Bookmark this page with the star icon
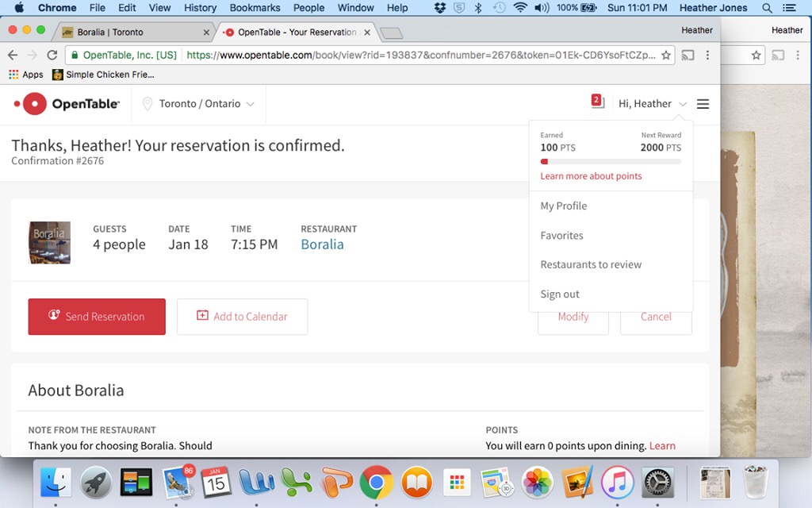The height and width of the screenshot is (508, 812). click(x=666, y=56)
